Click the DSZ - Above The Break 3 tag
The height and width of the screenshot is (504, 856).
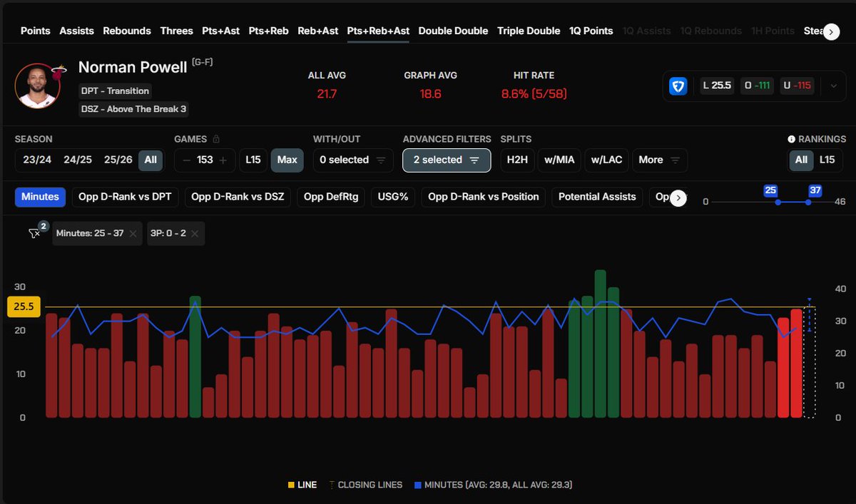pyautogui.click(x=133, y=109)
